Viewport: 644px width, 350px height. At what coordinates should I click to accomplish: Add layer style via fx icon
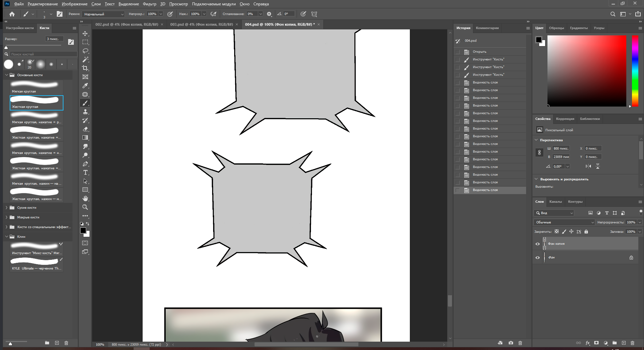[588, 343]
